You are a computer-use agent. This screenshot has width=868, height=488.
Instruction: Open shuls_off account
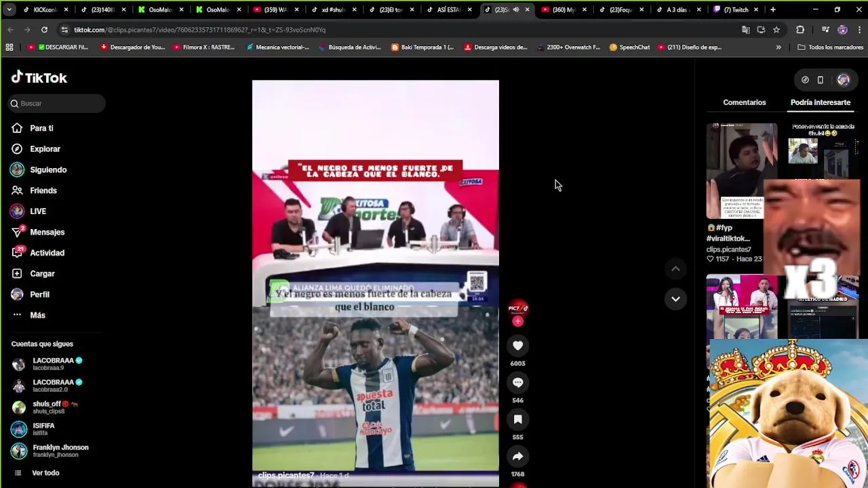[x=45, y=407]
